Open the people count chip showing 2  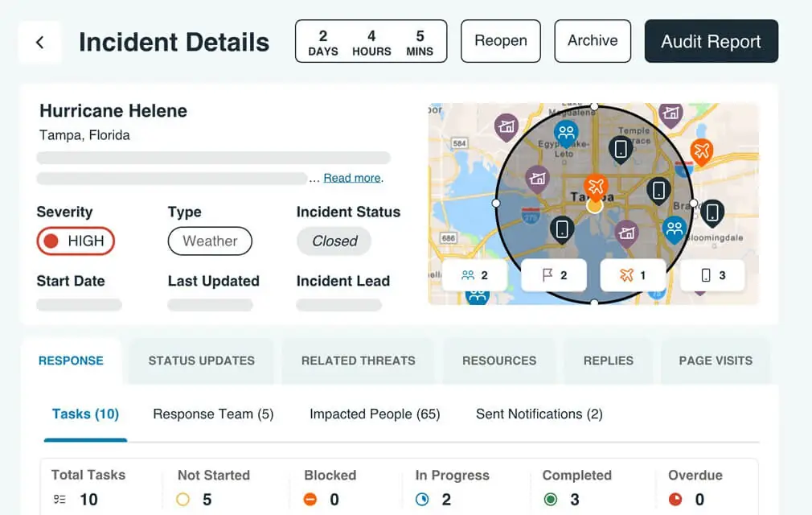pyautogui.click(x=474, y=275)
